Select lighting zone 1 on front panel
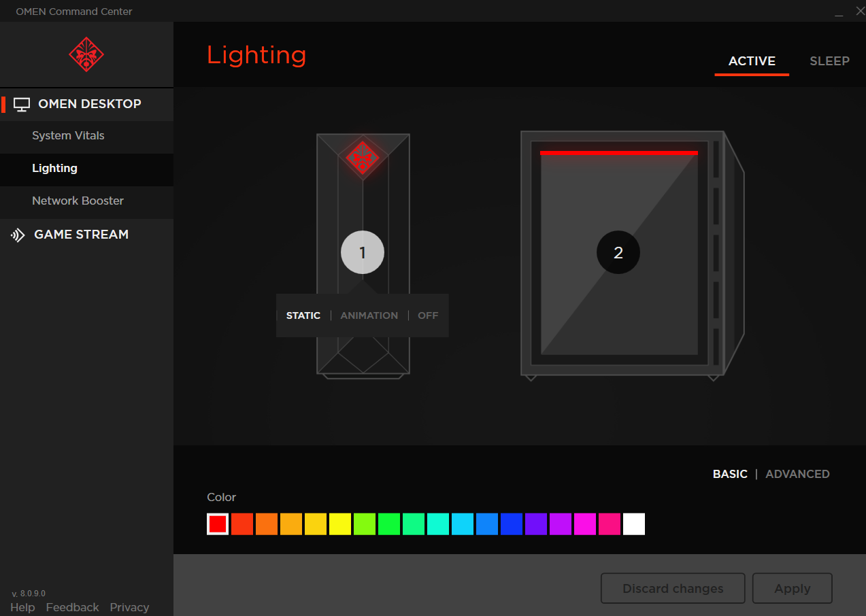The image size is (866, 616). tap(363, 252)
